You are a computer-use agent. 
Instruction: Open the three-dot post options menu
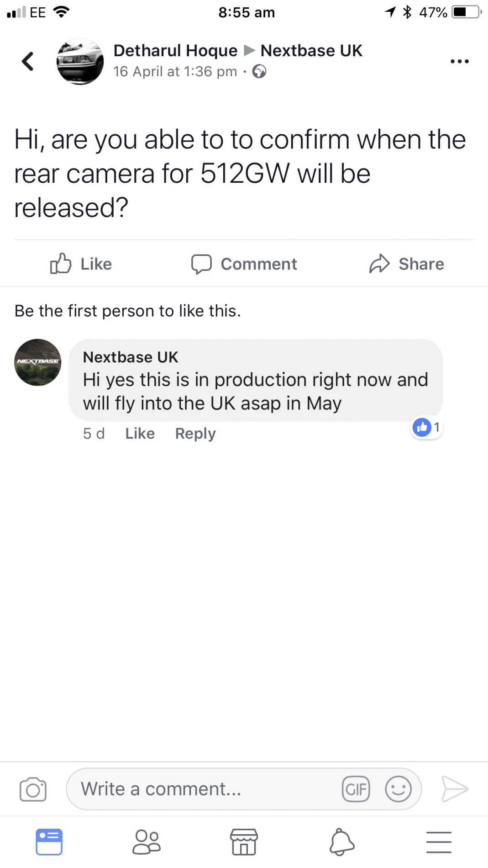point(459,61)
